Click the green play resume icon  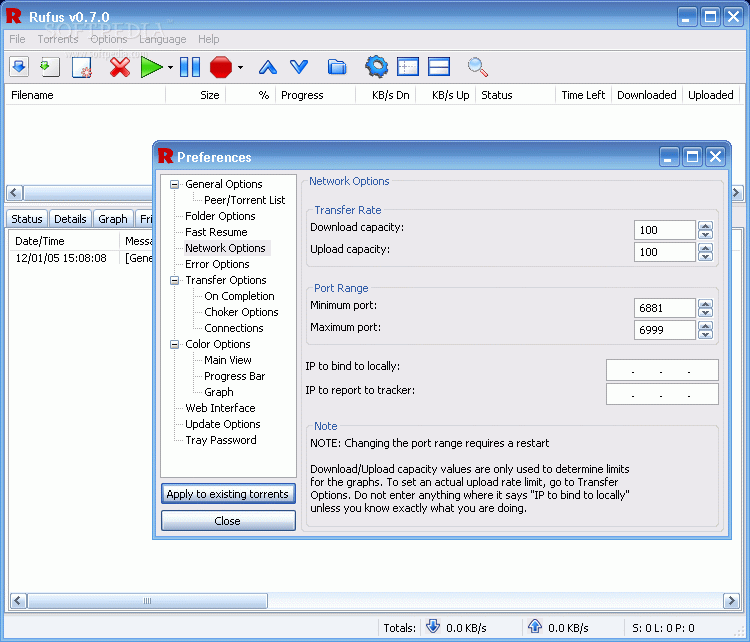[x=152, y=66]
